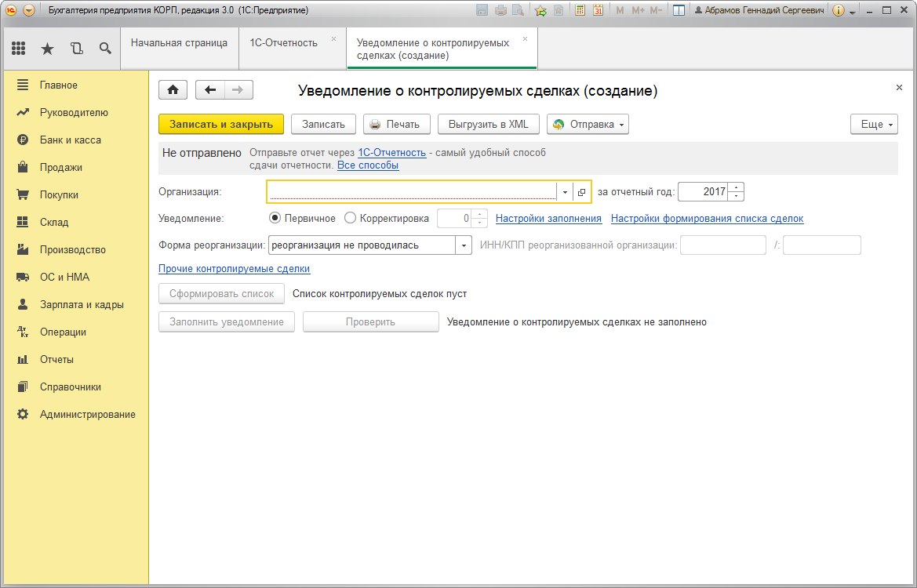Open the sections menu grid icon
Screen dimensions: 917x588
coord(18,49)
